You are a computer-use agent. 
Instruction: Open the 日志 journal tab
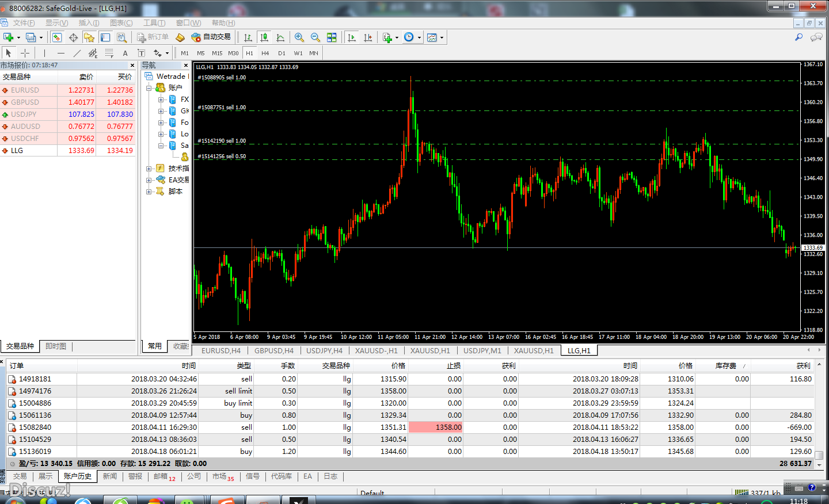pyautogui.click(x=330, y=476)
